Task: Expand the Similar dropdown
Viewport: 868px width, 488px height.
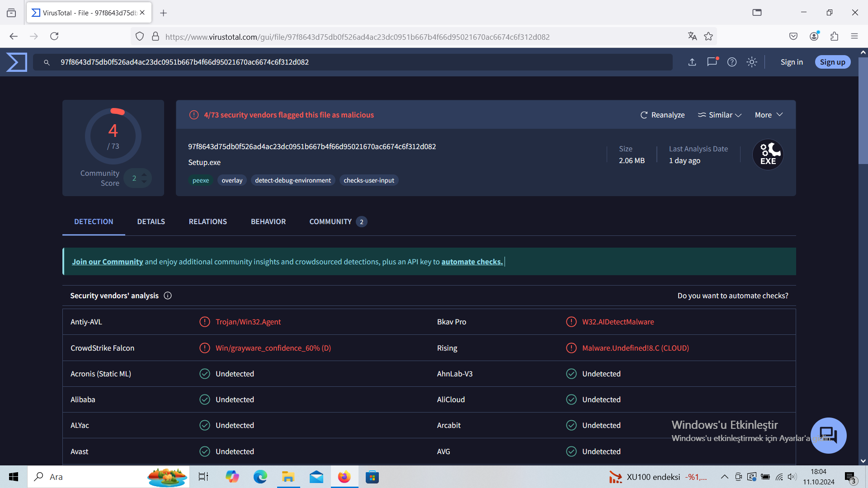Action: (x=720, y=115)
